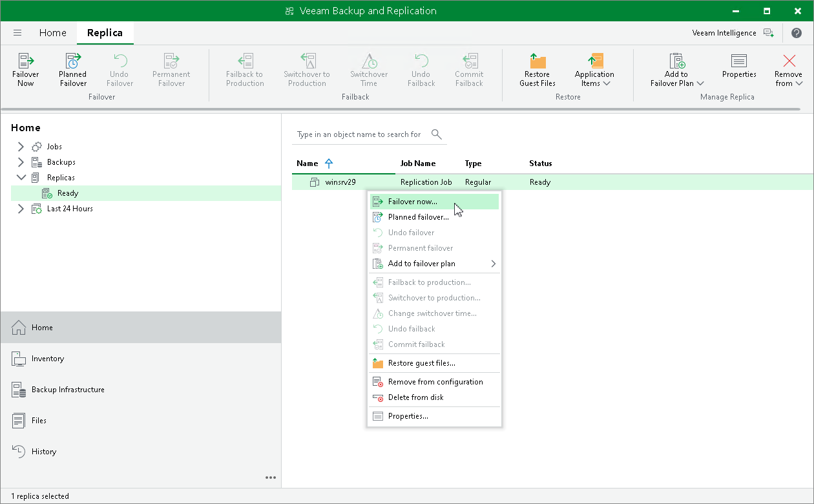Image resolution: width=814 pixels, height=504 pixels.
Task: Select the winsrv29 replica row
Action: pyautogui.click(x=552, y=182)
